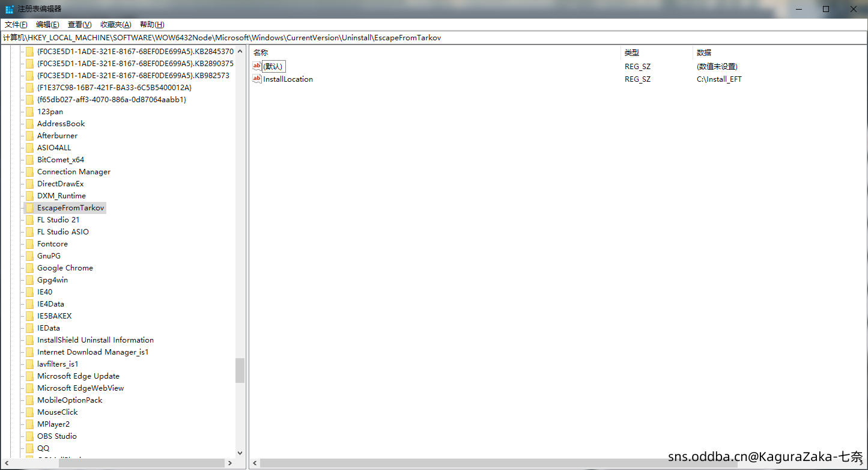Click the Google Chrome key folder icon
The width and height of the screenshot is (868, 470).
point(29,268)
